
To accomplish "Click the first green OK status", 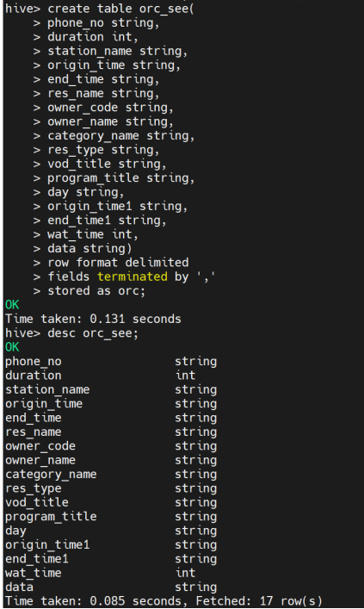I will (x=12, y=305).
